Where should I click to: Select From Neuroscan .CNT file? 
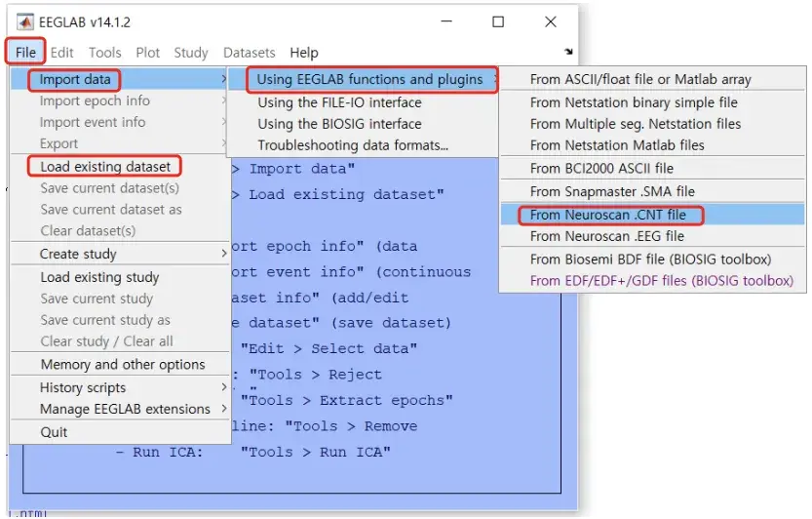(x=608, y=214)
